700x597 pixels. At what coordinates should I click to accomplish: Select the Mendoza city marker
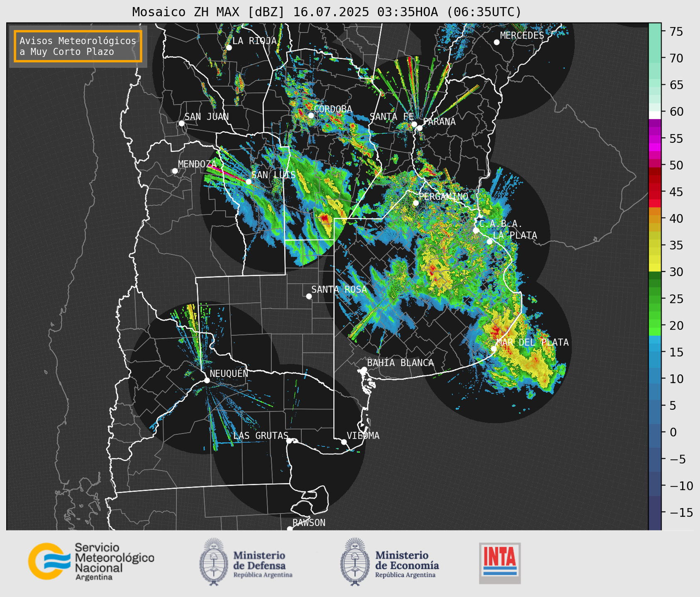pyautogui.click(x=175, y=171)
